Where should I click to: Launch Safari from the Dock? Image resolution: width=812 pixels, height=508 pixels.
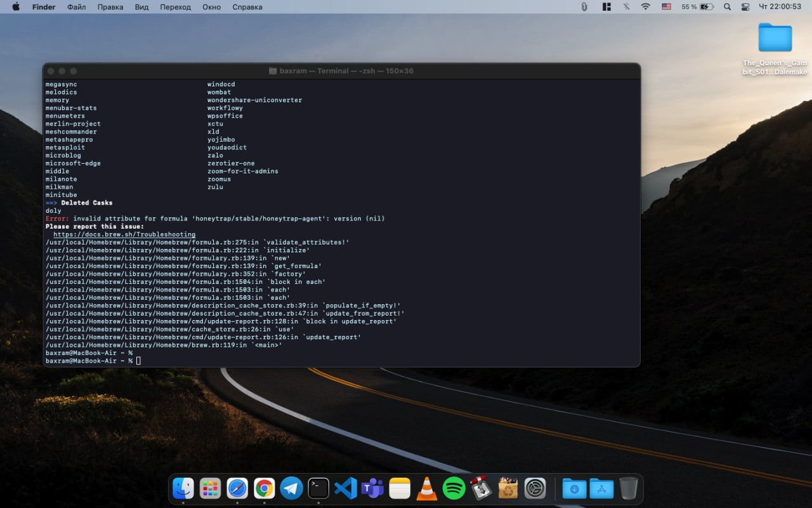point(237,488)
